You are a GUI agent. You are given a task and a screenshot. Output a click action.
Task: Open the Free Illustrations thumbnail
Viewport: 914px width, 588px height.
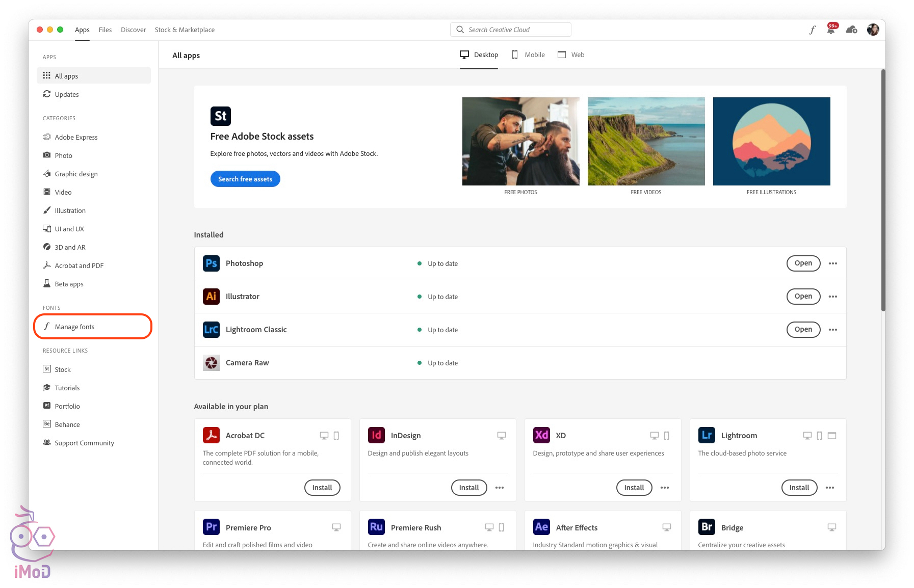771,142
